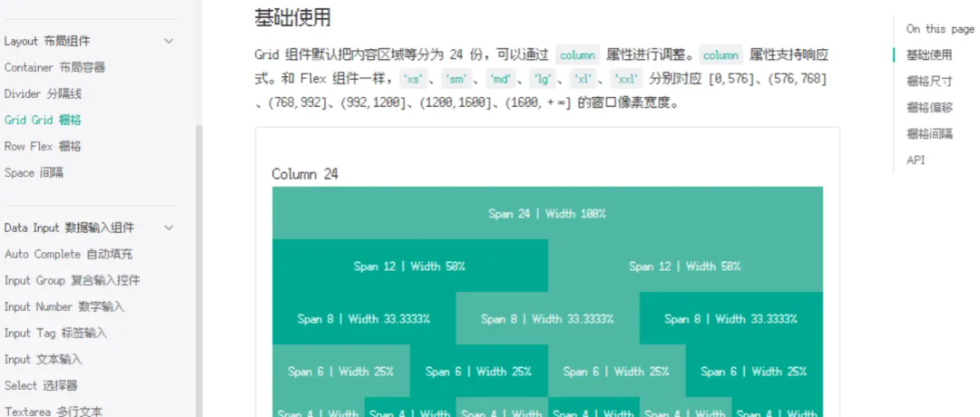The width and height of the screenshot is (980, 417).
Task: Open Auto Complete 自动填充 page
Action: click(x=68, y=254)
